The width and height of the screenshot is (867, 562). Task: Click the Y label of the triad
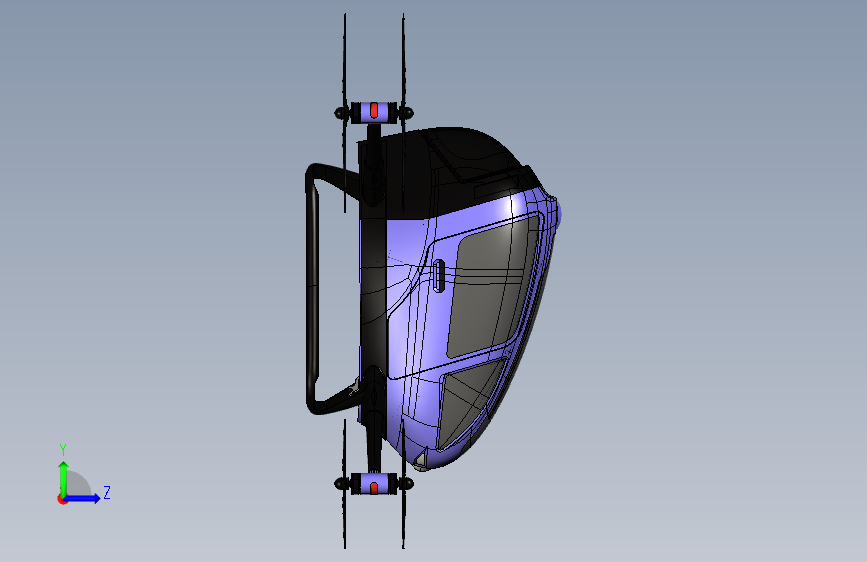pyautogui.click(x=63, y=449)
